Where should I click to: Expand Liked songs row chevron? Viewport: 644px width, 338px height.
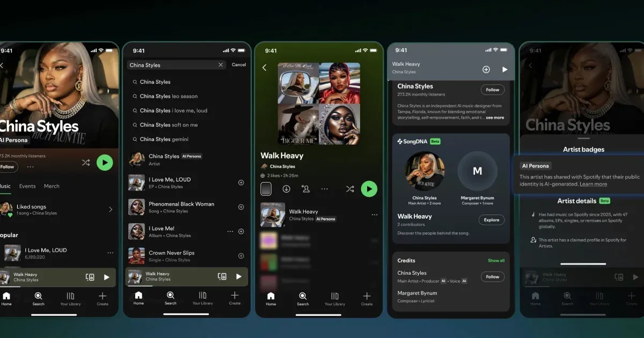coord(111,209)
